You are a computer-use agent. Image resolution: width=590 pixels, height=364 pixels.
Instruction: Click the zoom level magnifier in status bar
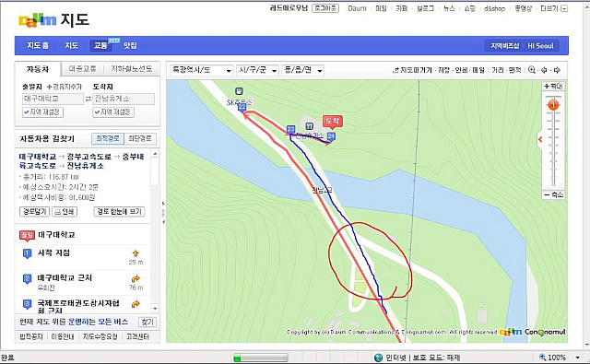(542, 357)
